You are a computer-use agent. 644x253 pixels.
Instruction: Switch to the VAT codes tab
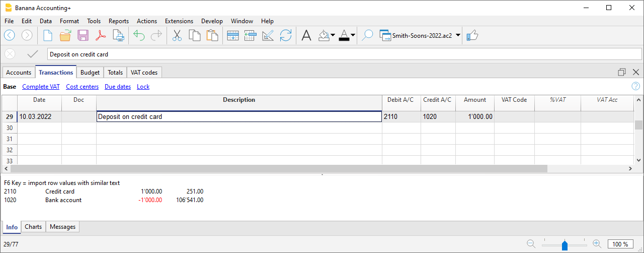coord(144,73)
